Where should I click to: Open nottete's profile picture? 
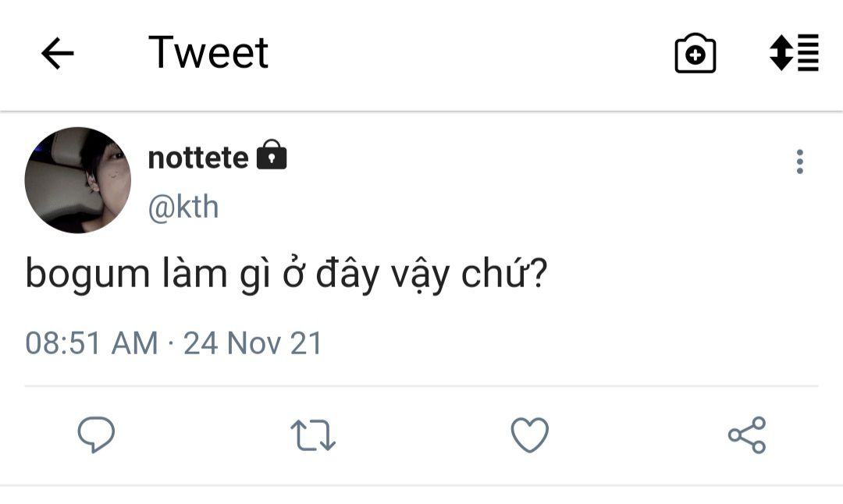pos(78,180)
